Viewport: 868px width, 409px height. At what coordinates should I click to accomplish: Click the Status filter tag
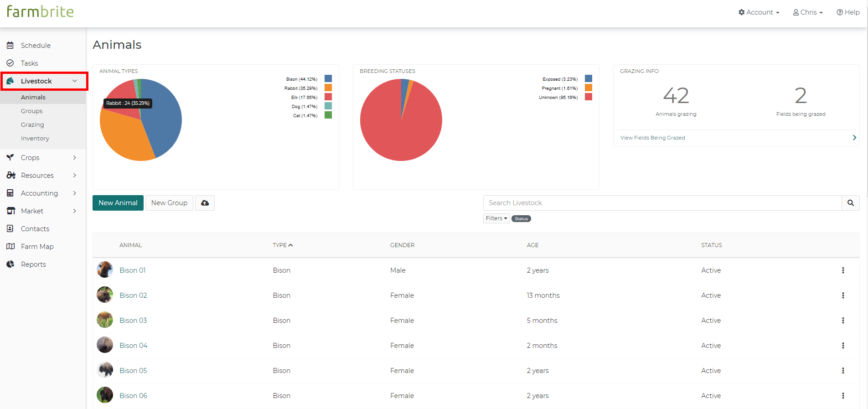(x=521, y=219)
